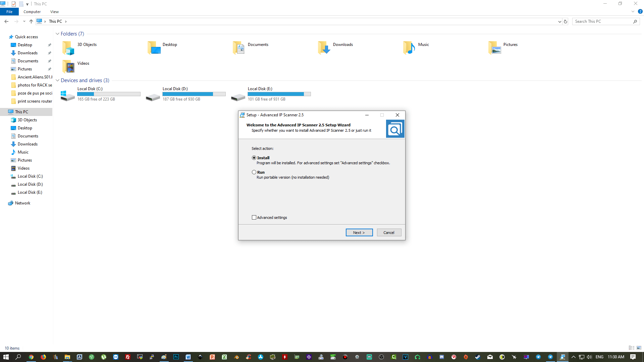Image resolution: width=644 pixels, height=362 pixels.
Task: Click the Local Disk (E:) usage bar
Action: (x=279, y=94)
